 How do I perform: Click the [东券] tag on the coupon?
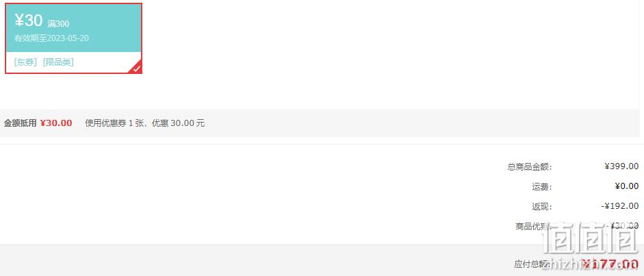click(x=25, y=62)
